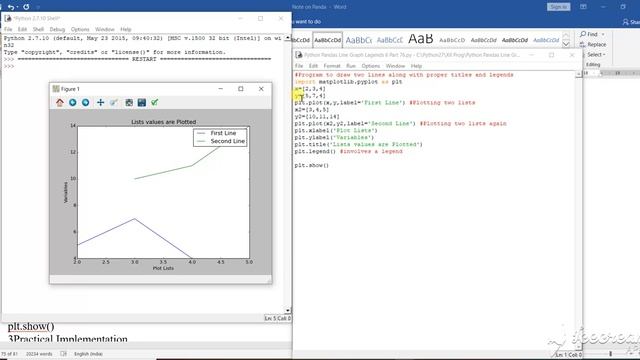Apply the light blue AaBbCc heading style
Viewport: 640px width, 360px height.
click(358, 40)
